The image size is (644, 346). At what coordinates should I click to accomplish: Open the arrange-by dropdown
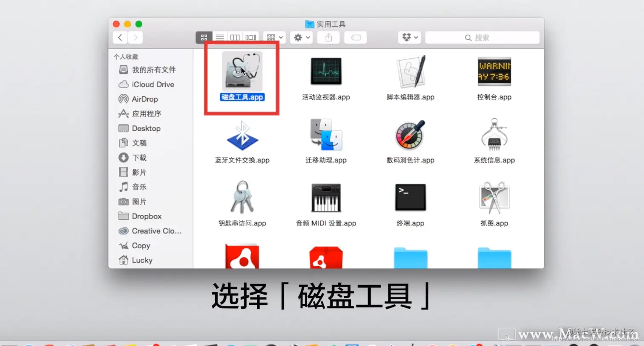tap(274, 37)
